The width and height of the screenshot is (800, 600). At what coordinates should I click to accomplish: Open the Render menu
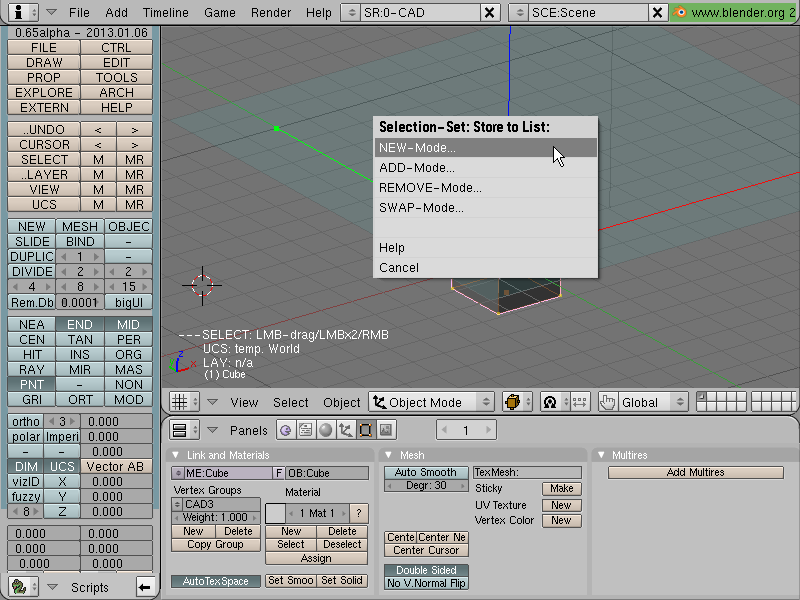(x=271, y=12)
